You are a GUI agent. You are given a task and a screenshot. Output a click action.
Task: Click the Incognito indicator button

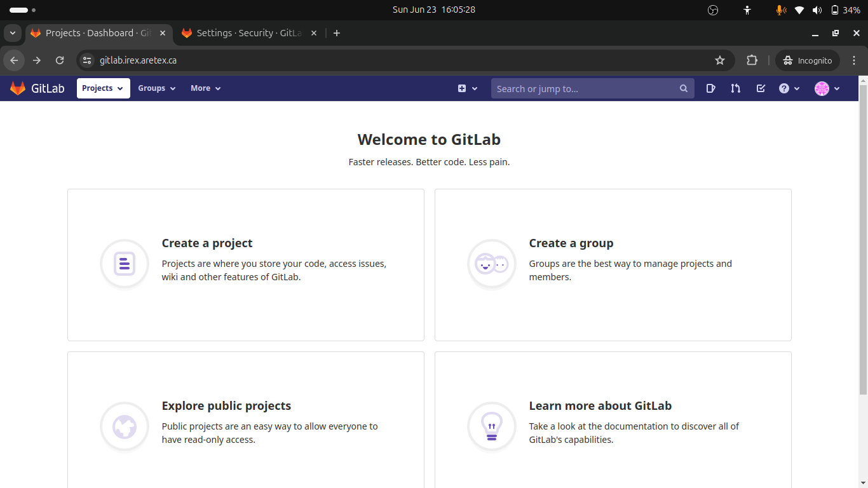[808, 60]
